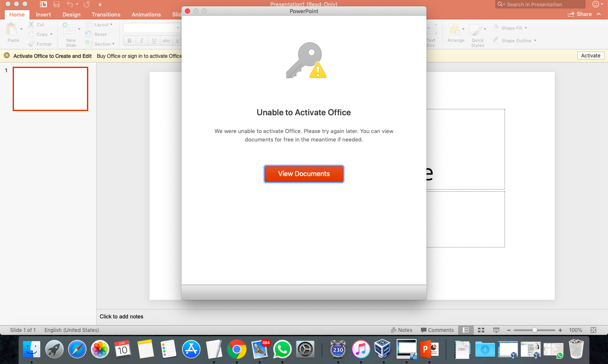Start Slide Show from status bar
Image resolution: width=608 pixels, height=364 pixels.
pos(496,330)
